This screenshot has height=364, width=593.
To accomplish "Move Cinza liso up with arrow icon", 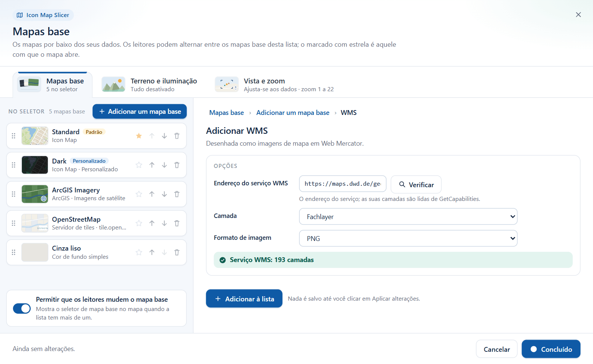I will [152, 252].
